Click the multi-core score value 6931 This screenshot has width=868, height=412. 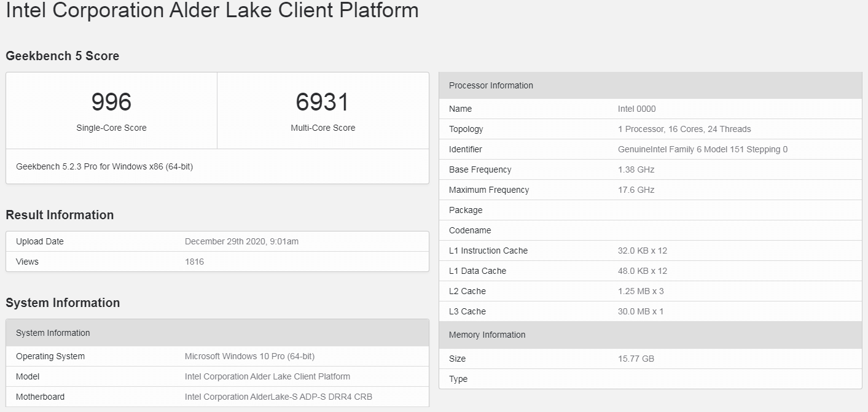coord(323,102)
